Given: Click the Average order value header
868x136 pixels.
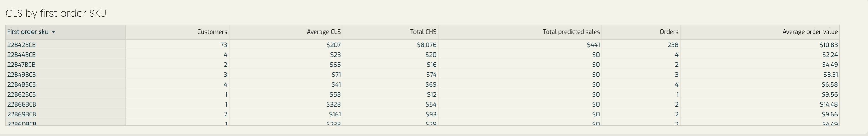Looking at the screenshot, I should coord(760,32).
